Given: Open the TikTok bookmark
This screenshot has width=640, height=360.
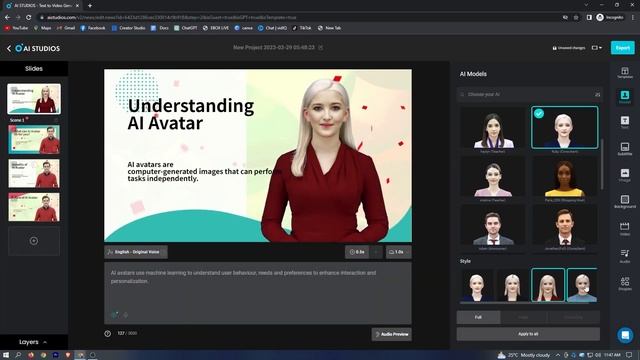Looking at the screenshot, I should tap(302, 28).
